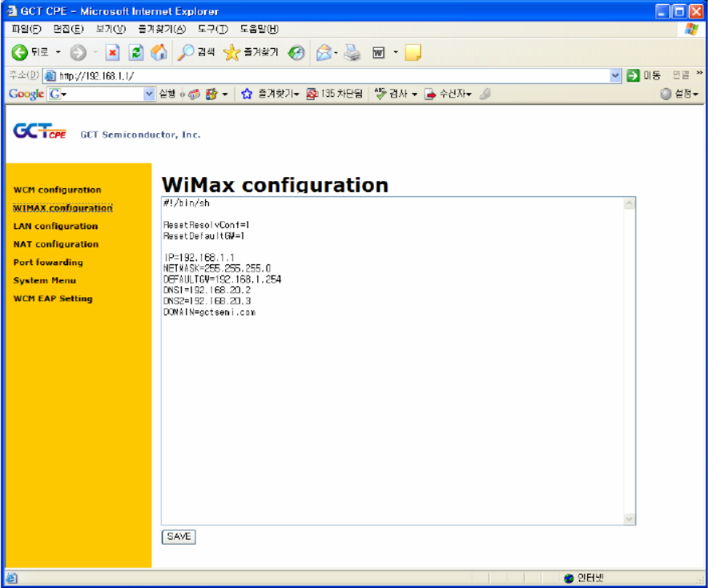Click the Google toolbar logo
The height and width of the screenshot is (588, 708).
pos(26,94)
